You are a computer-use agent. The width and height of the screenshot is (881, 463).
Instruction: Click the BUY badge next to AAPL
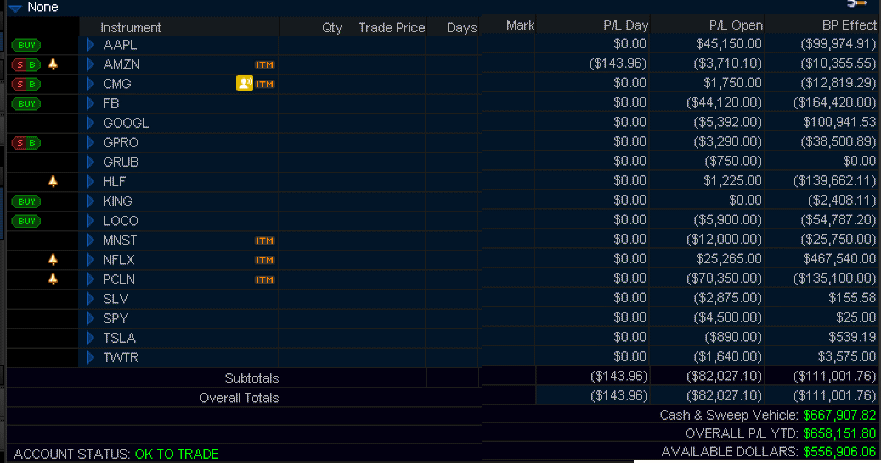click(x=27, y=45)
